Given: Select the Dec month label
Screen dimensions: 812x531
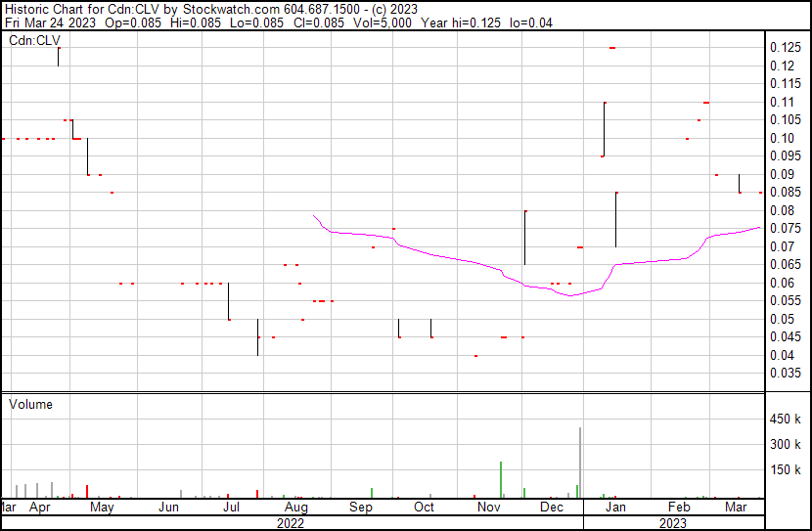Looking at the screenshot, I should [x=552, y=508].
